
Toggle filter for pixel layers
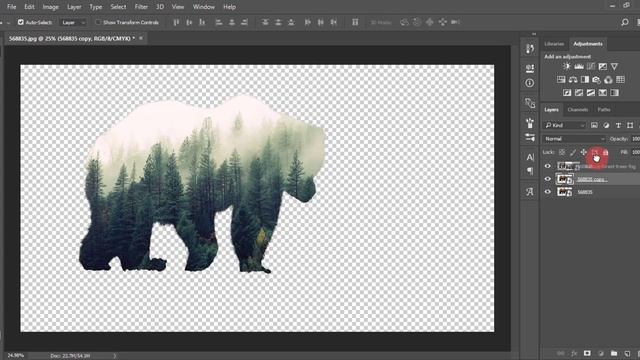click(x=594, y=125)
